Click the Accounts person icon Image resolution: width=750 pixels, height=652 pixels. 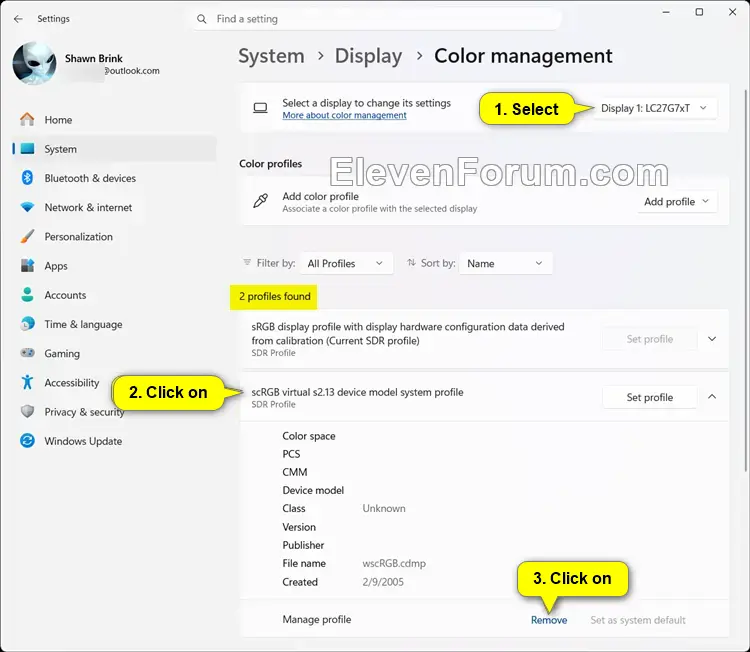[x=27, y=295]
